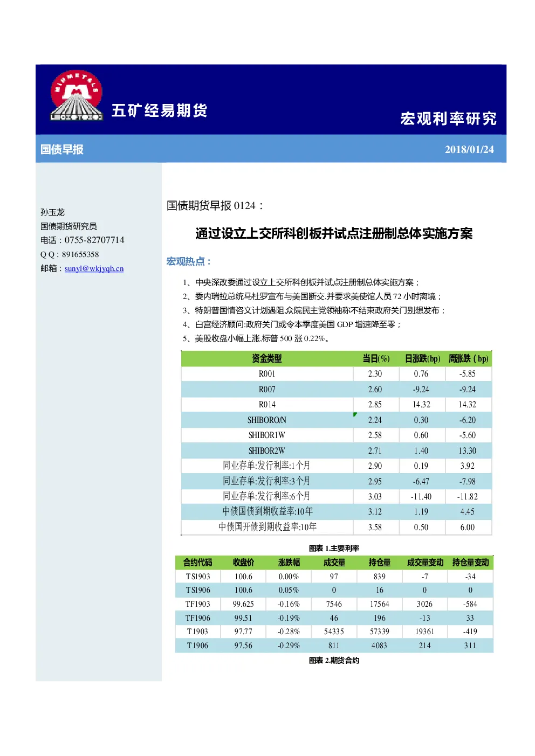Viewport: 535px width, 756px height.
Task: Open the sunyl@wkjyqh.cn email link
Action: pyautogui.click(x=94, y=268)
